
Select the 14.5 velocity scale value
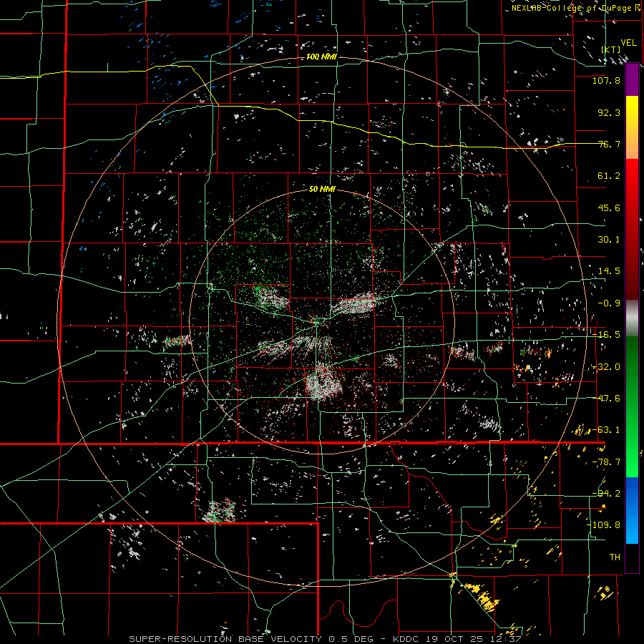609,271
